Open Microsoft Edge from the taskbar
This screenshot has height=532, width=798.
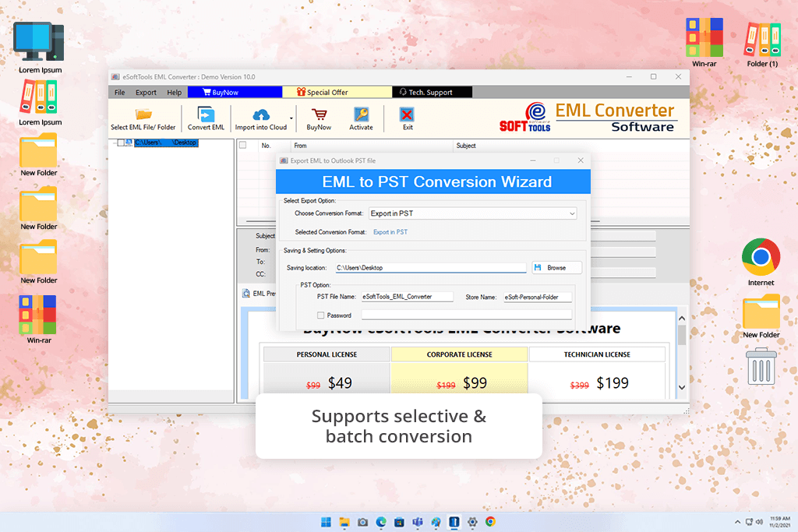380,522
